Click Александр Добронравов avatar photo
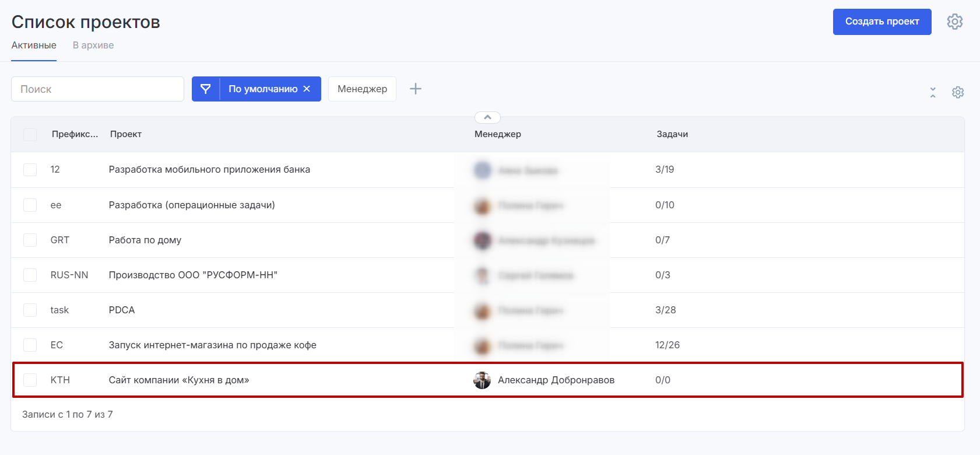 click(x=482, y=380)
